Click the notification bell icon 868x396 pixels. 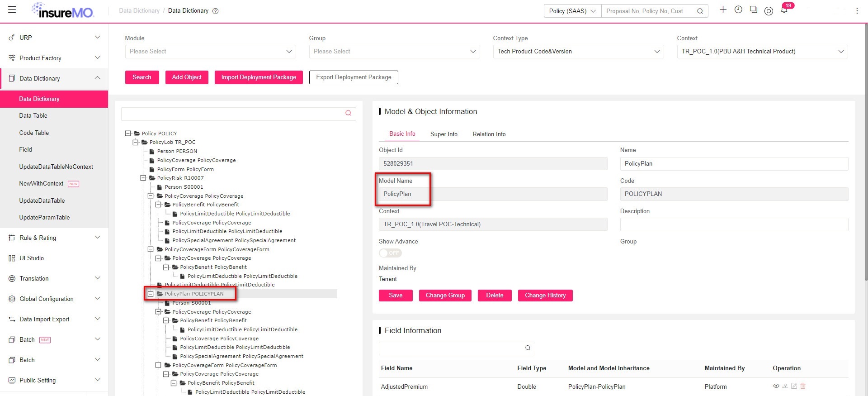pos(784,10)
